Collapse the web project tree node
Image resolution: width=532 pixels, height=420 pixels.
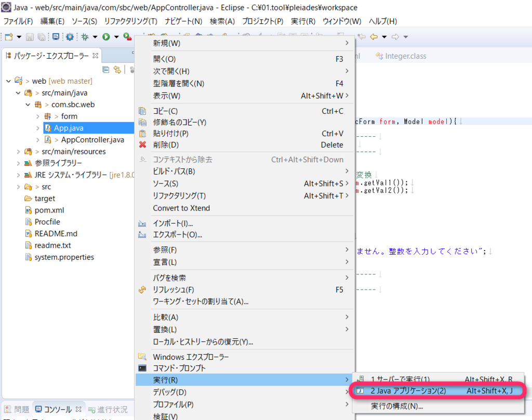[x=8, y=81]
